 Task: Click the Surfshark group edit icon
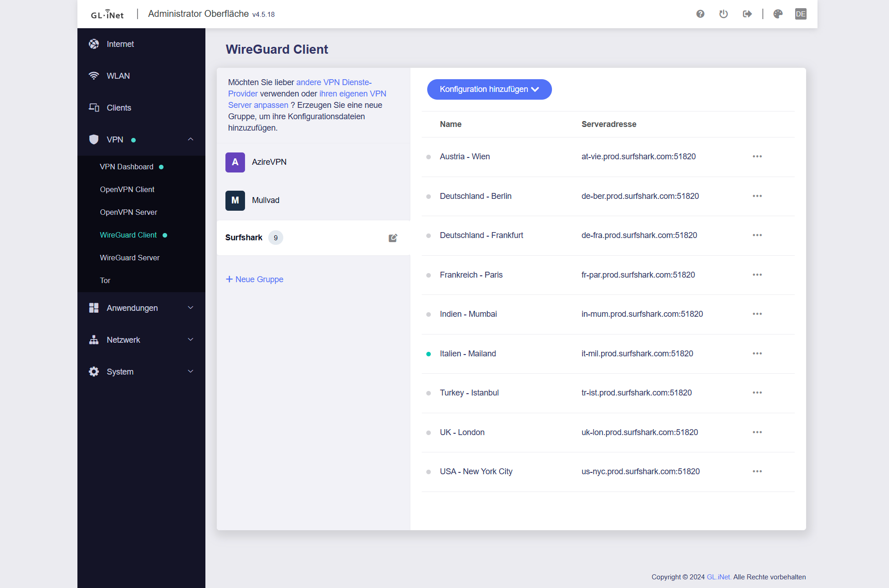(x=393, y=238)
